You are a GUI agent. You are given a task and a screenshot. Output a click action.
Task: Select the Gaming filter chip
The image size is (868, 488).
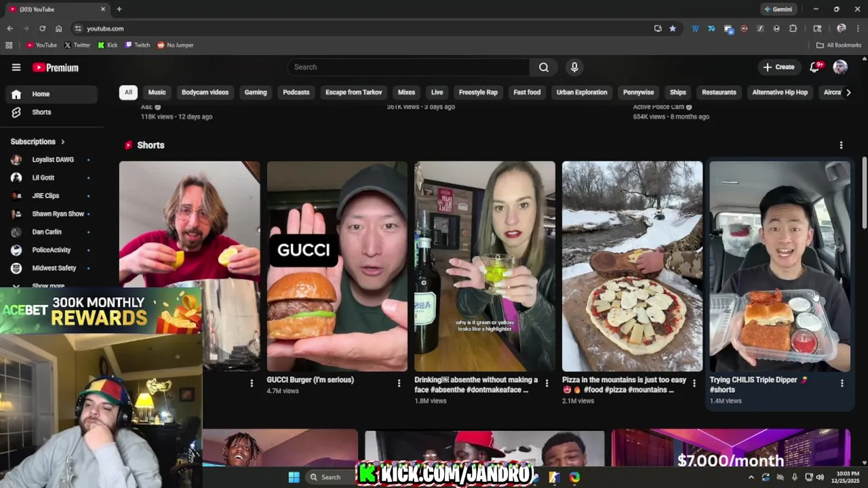point(256,92)
